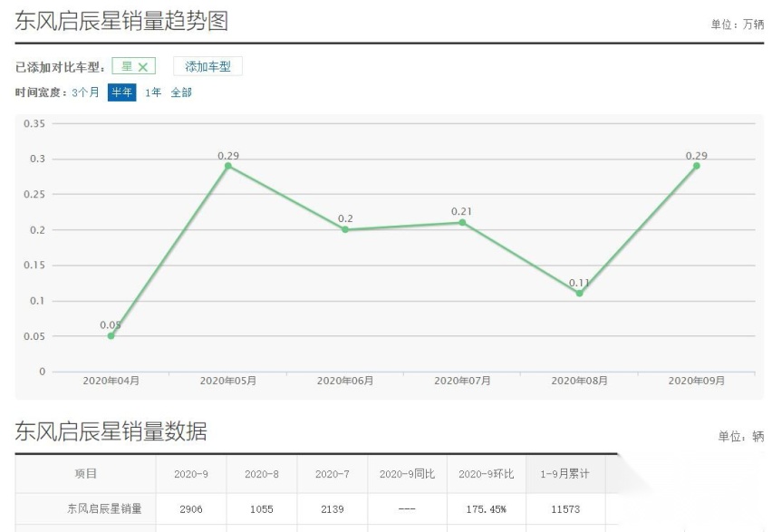The height and width of the screenshot is (532, 772).
Task: Click the 0.15 y-axis tick label
Action: [x=34, y=266]
